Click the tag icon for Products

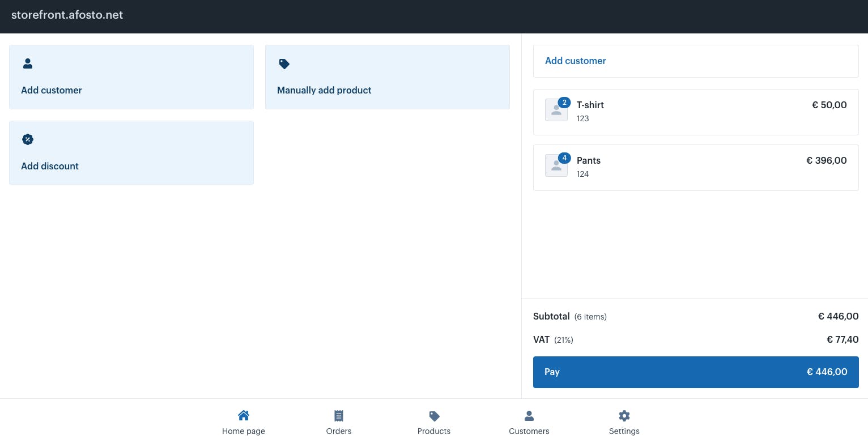tap(434, 416)
